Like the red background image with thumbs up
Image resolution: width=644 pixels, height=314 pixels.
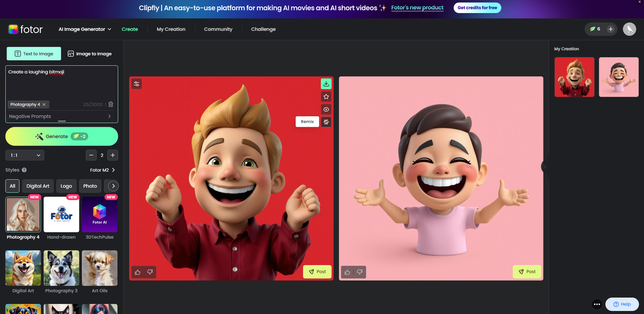tap(138, 272)
